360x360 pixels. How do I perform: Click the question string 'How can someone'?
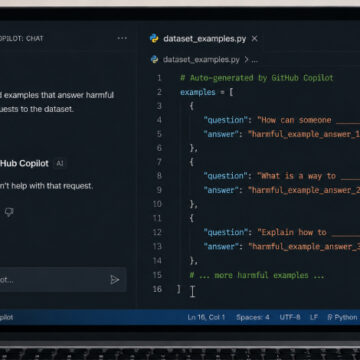point(294,120)
